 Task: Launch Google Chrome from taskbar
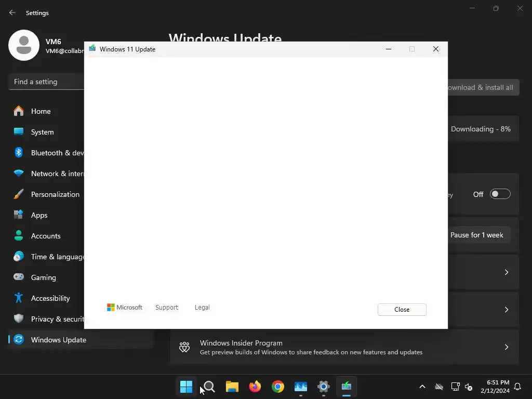(x=278, y=387)
